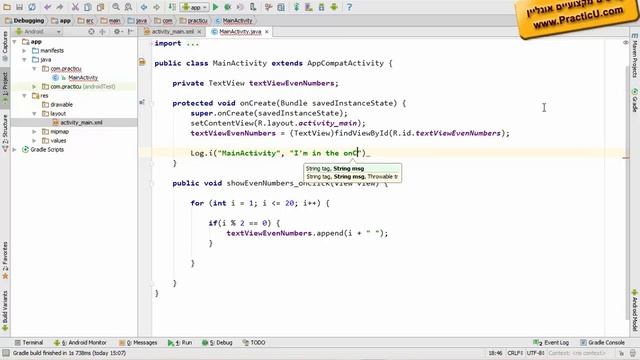The width and height of the screenshot is (640, 360).
Task: Toggle the Gradle side tool window
Action: click(635, 100)
